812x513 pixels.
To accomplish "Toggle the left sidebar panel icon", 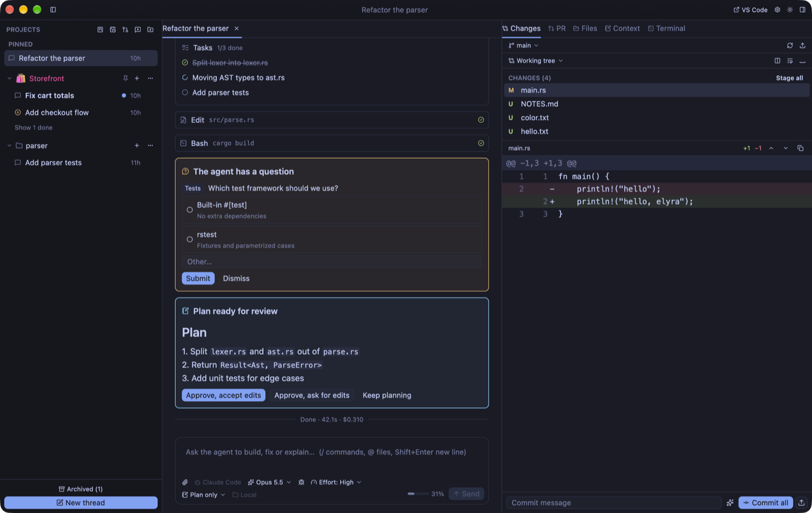I will pyautogui.click(x=53, y=9).
